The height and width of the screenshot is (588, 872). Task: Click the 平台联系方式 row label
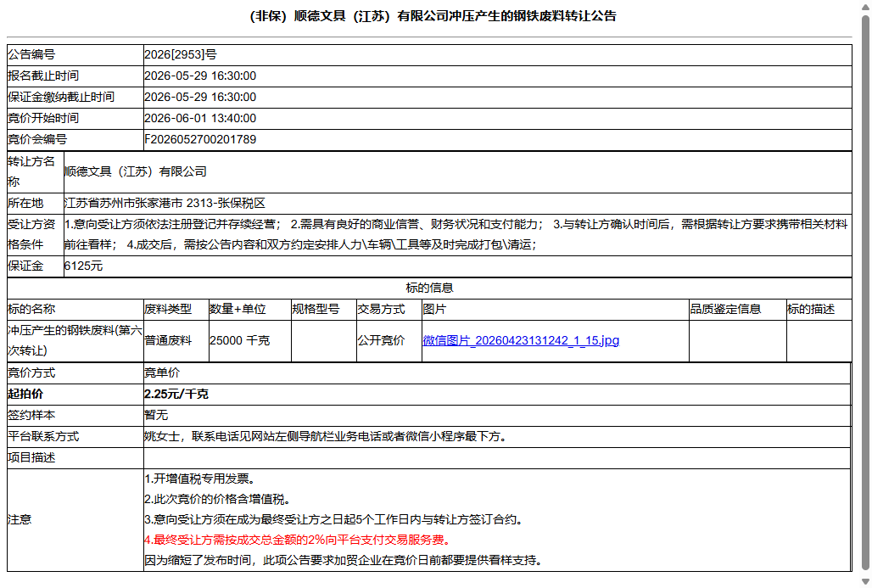[x=43, y=437]
